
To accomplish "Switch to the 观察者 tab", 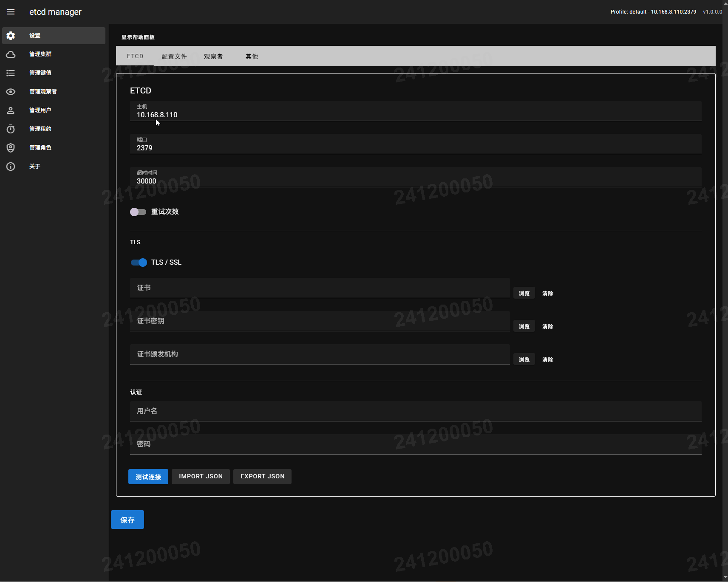I will (213, 56).
